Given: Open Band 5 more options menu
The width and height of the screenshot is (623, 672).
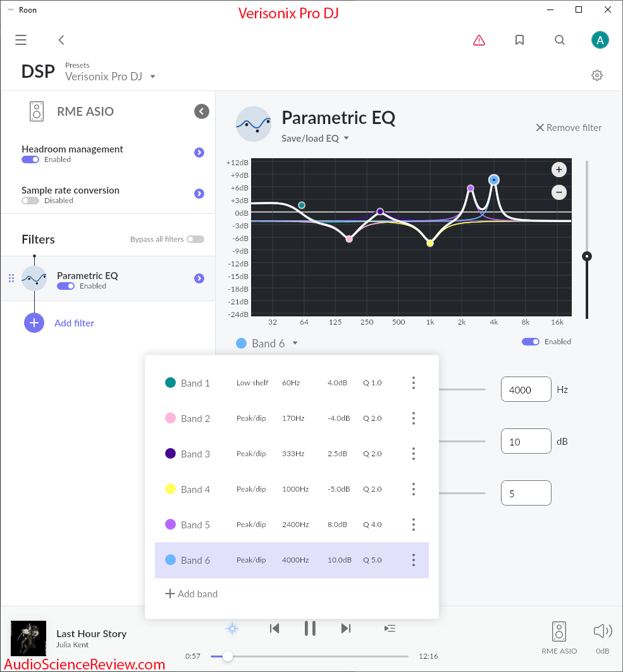Looking at the screenshot, I should coord(414,525).
